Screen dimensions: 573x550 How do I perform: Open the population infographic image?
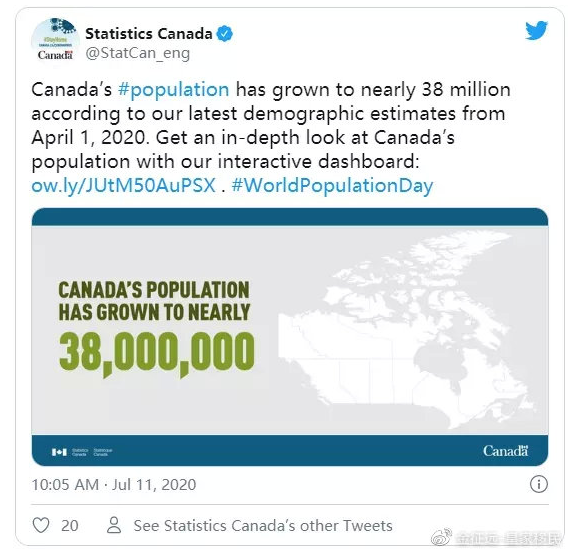pyautogui.click(x=290, y=337)
